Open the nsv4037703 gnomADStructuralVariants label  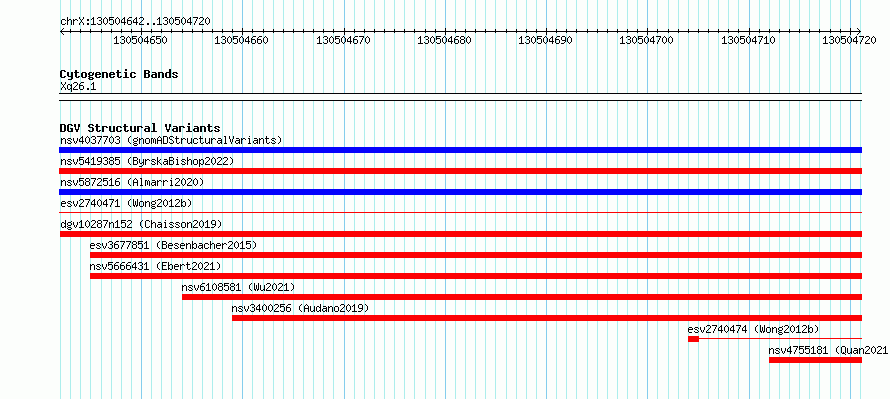pyautogui.click(x=171, y=140)
